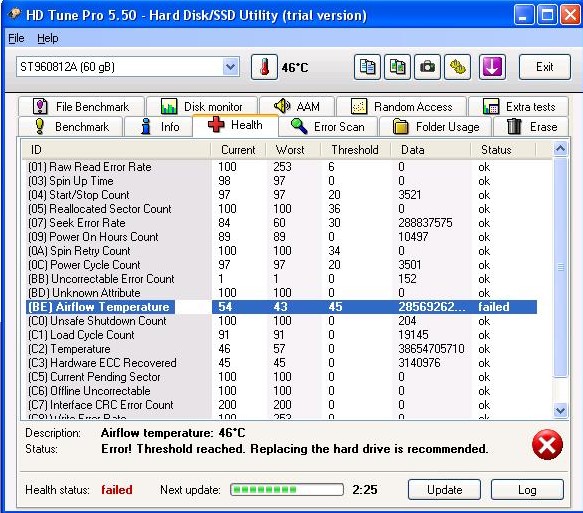The height and width of the screenshot is (513, 583).
Task: Switch to the Folder Usage tab
Action: click(x=435, y=127)
